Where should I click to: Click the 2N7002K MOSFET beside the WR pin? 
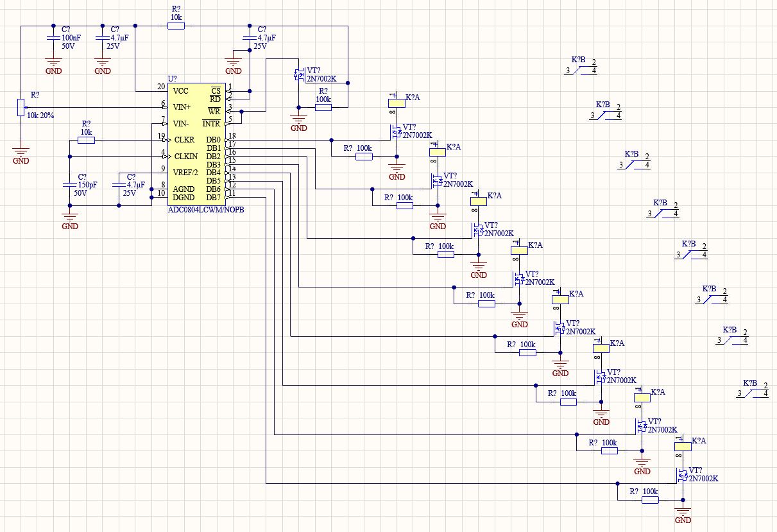click(x=300, y=74)
